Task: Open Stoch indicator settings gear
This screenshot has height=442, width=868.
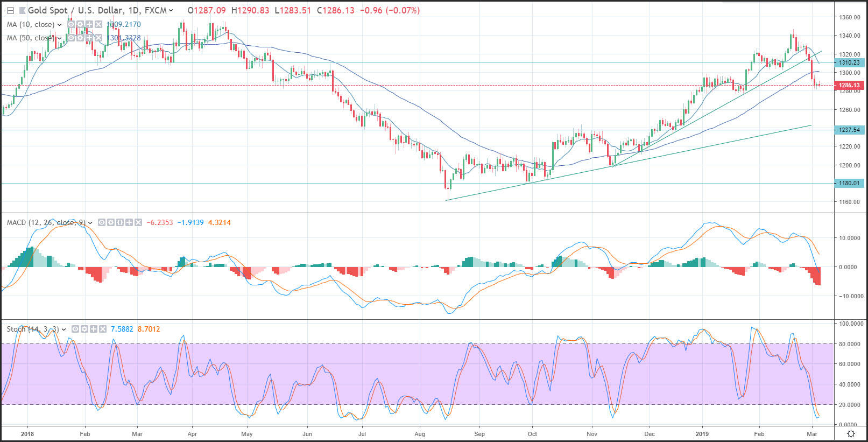Action: (x=84, y=329)
